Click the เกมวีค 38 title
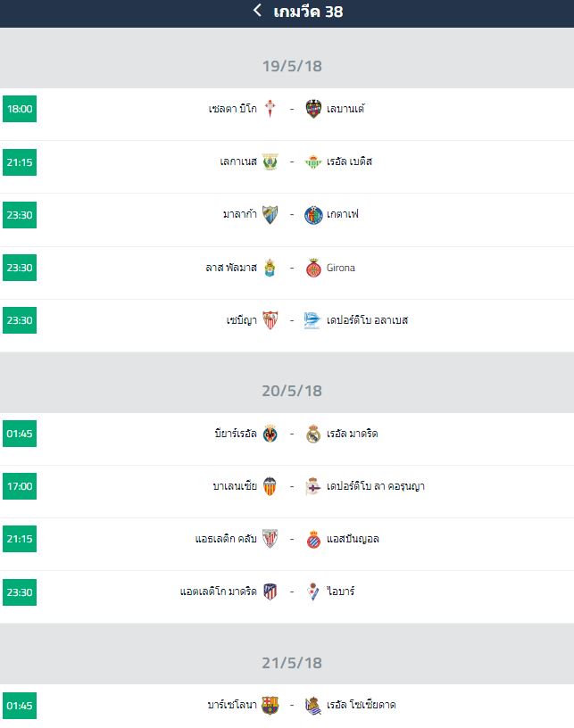The width and height of the screenshot is (574, 728). pyautogui.click(x=308, y=11)
